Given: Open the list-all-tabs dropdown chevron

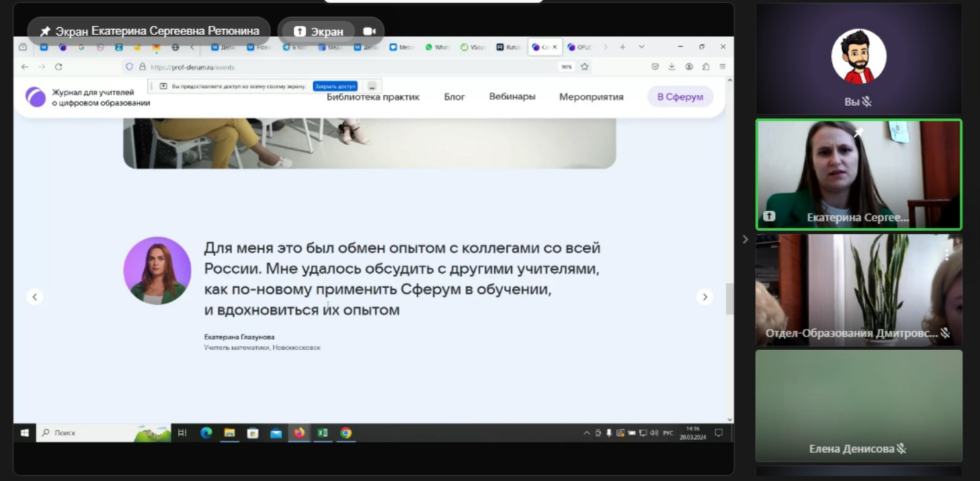Looking at the screenshot, I should click(x=641, y=47).
